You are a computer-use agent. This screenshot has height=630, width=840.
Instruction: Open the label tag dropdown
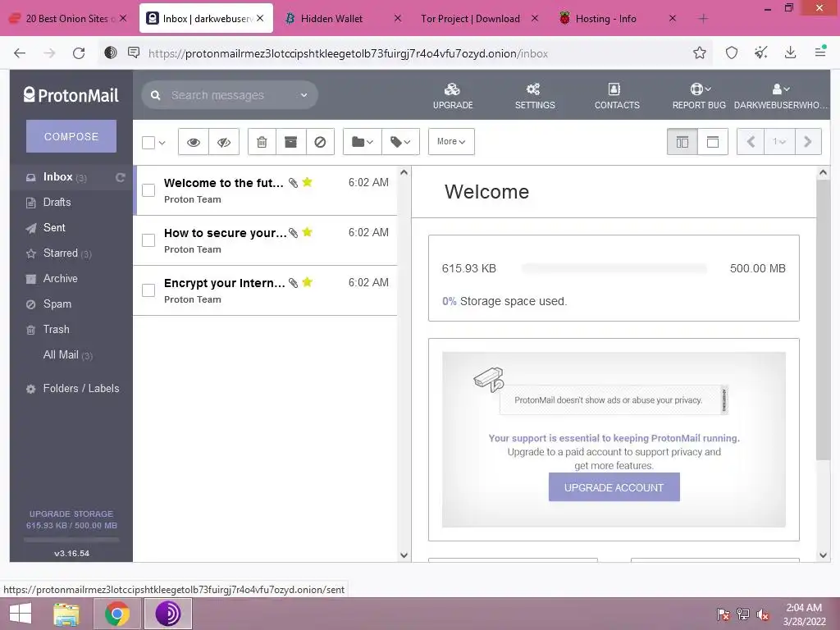[x=400, y=142]
